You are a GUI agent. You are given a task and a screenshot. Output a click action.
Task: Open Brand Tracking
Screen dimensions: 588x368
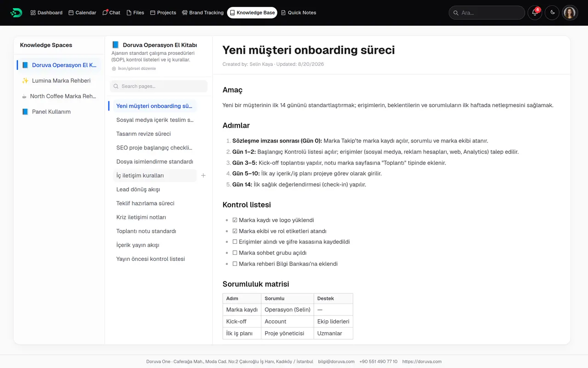point(203,12)
